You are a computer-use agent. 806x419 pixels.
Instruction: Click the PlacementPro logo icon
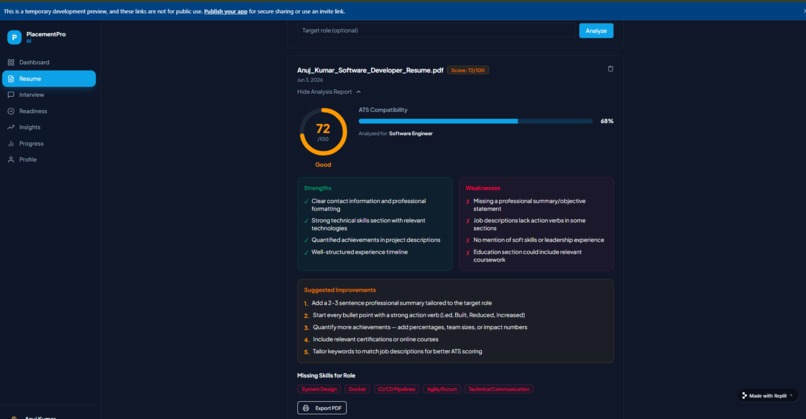14,37
